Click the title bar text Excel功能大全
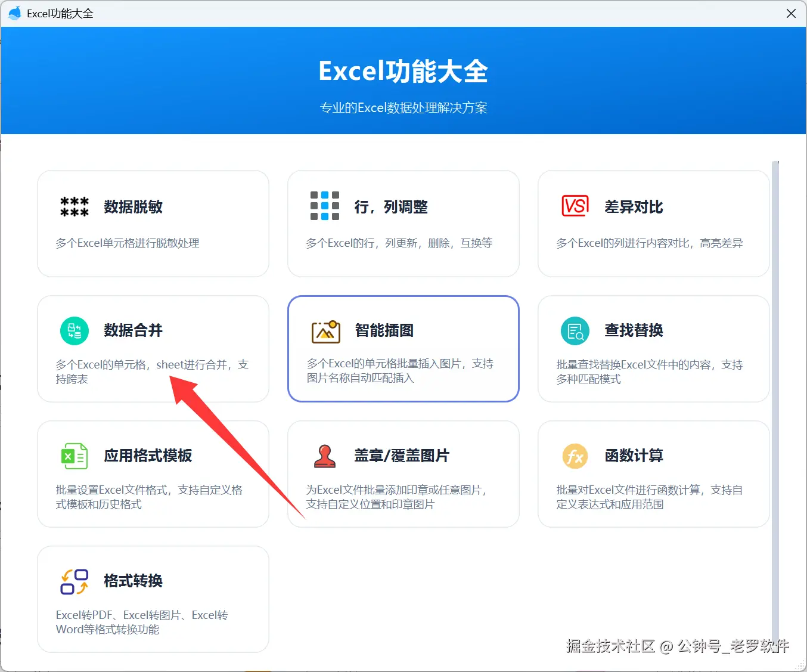The height and width of the screenshot is (672, 807). [x=60, y=13]
